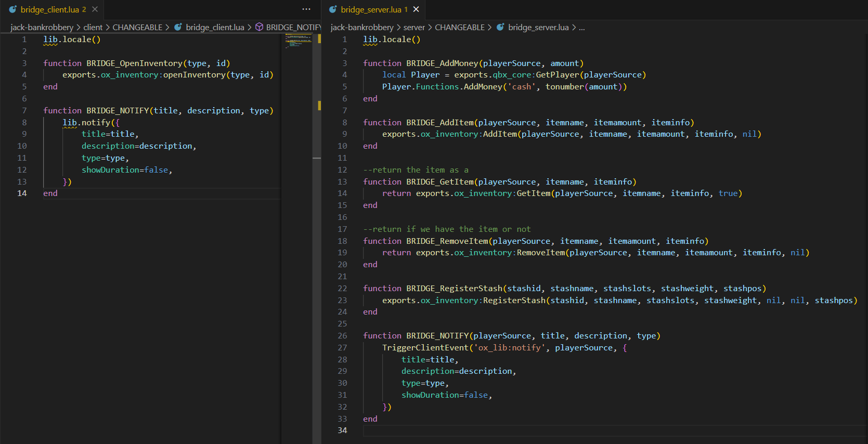Click CHANGEABLE breadcrumb in left editor
The width and height of the screenshot is (868, 444).
point(137,27)
